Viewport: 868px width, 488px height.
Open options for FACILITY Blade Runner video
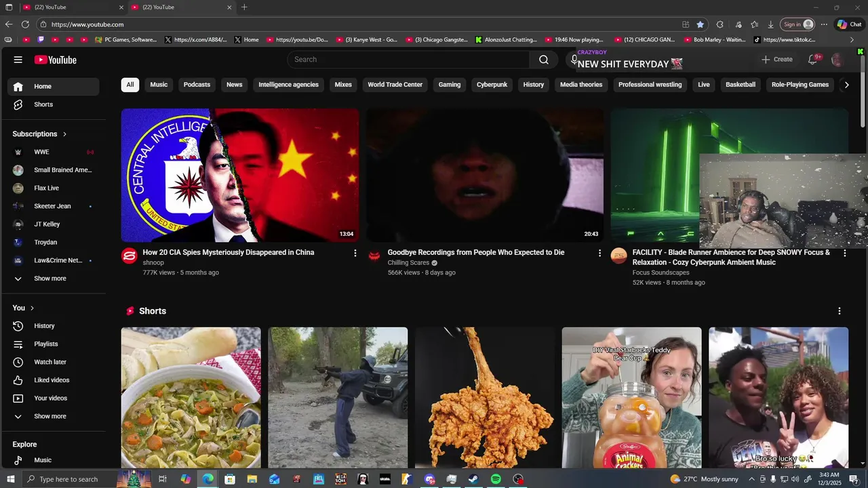pos(844,253)
